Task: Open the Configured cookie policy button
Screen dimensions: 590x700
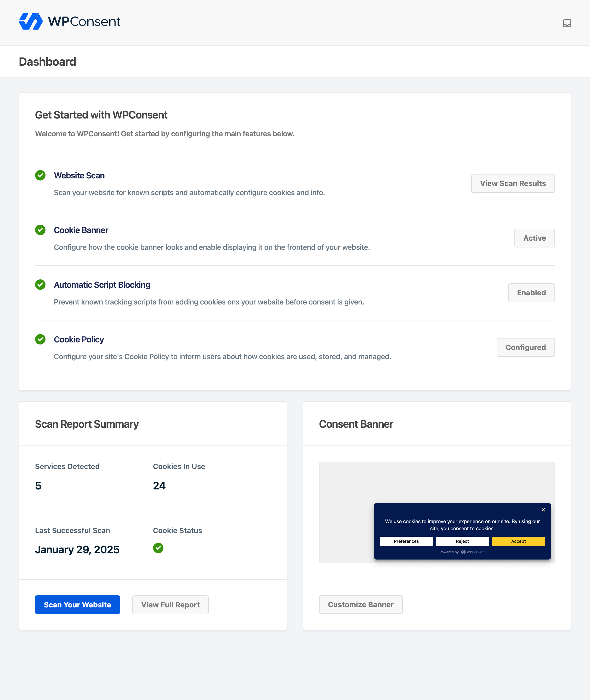Action: coord(525,347)
